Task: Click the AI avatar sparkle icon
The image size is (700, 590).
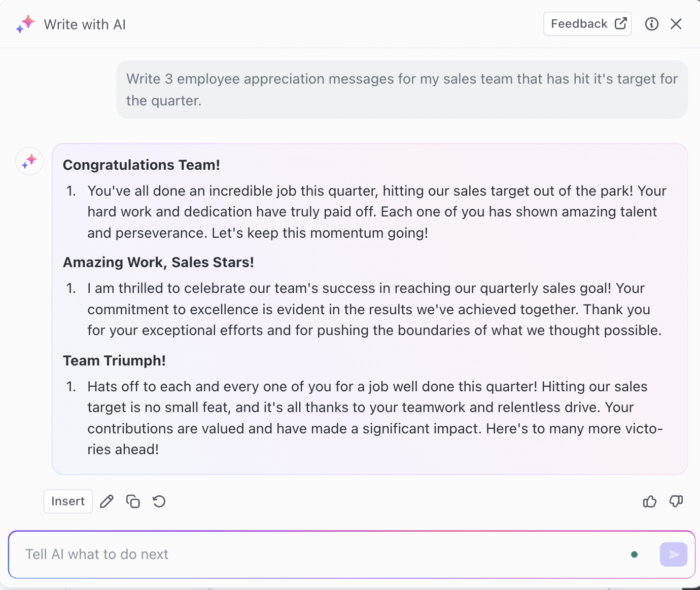Action: (29, 161)
